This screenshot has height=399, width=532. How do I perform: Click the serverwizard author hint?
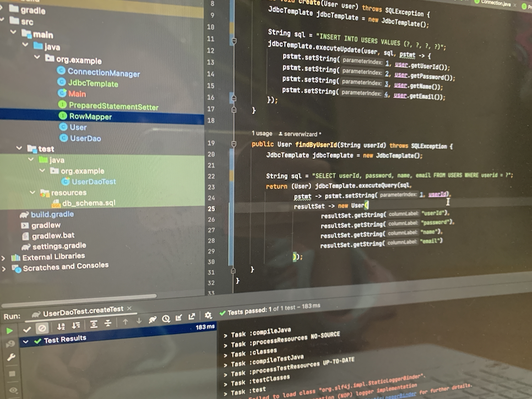(x=300, y=134)
